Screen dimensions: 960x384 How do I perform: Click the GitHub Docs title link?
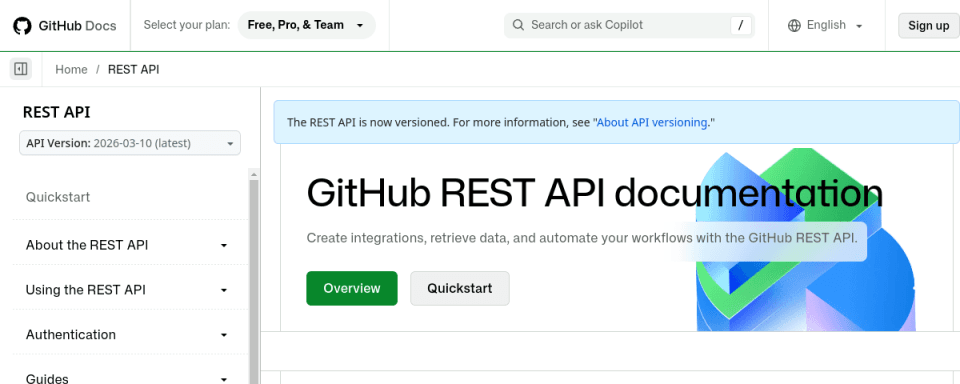click(77, 26)
